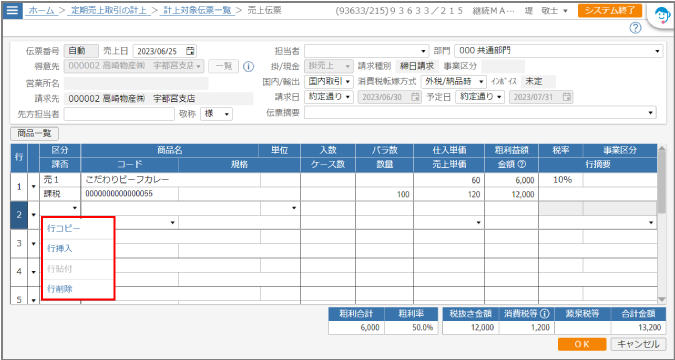Select 行挿入 from context menu
Image resolution: width=675 pixels, height=360 pixels.
[x=78, y=249]
